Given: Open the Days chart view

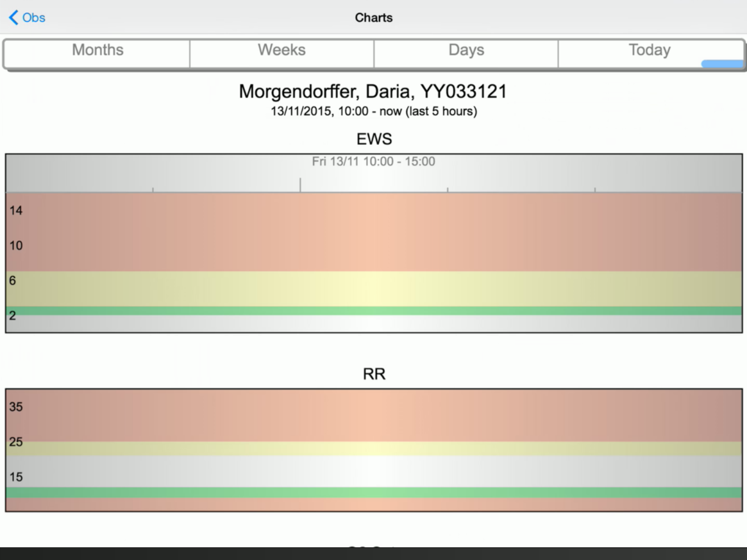Looking at the screenshot, I should [466, 51].
